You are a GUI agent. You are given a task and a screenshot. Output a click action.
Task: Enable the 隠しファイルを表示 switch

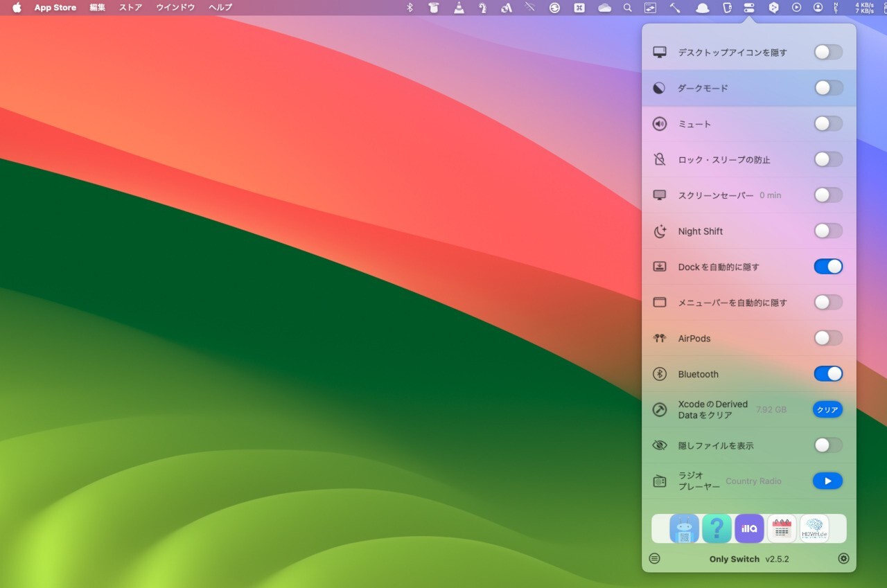828,445
